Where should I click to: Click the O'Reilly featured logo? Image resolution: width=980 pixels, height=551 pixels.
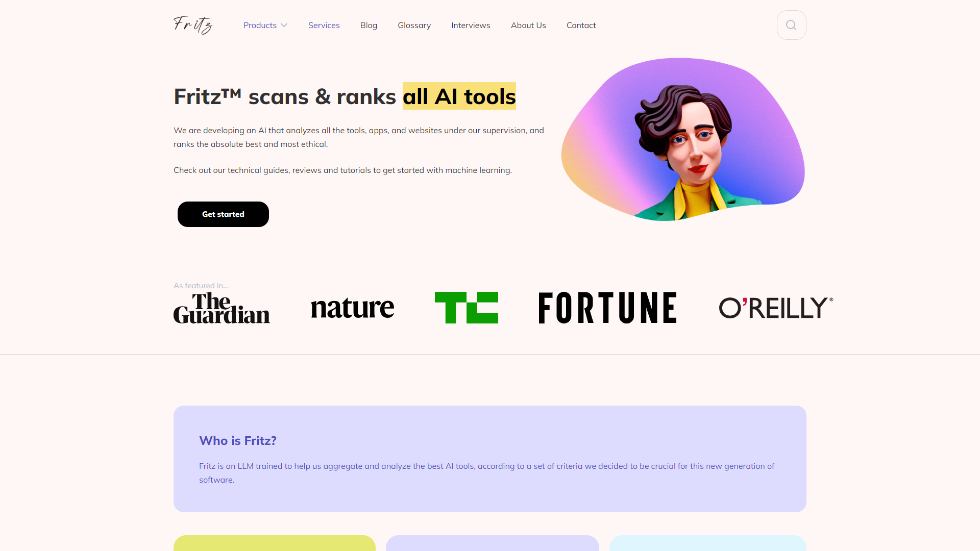pos(775,308)
